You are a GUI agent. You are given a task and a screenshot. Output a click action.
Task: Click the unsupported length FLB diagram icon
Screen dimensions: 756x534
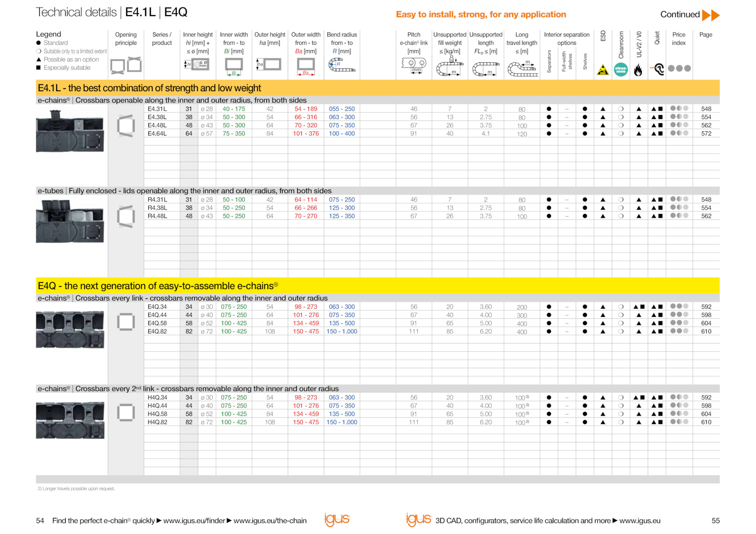(486, 69)
